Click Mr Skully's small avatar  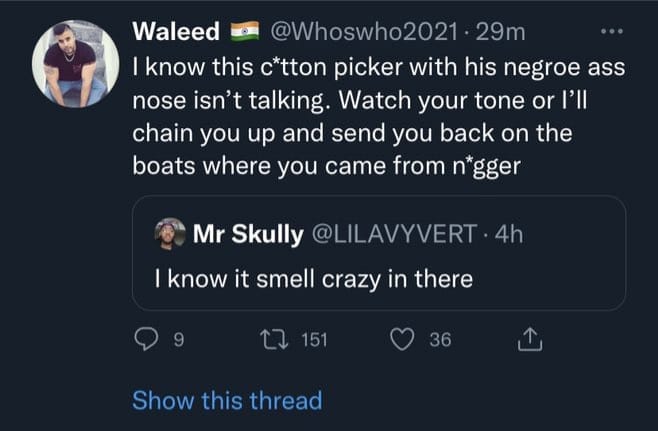tap(170, 234)
